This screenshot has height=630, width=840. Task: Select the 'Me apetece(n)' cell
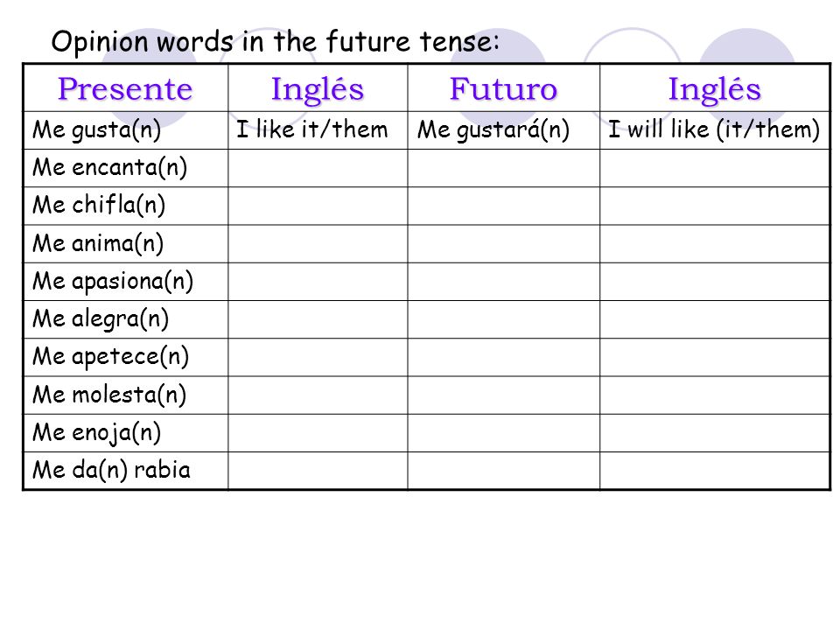(126, 357)
